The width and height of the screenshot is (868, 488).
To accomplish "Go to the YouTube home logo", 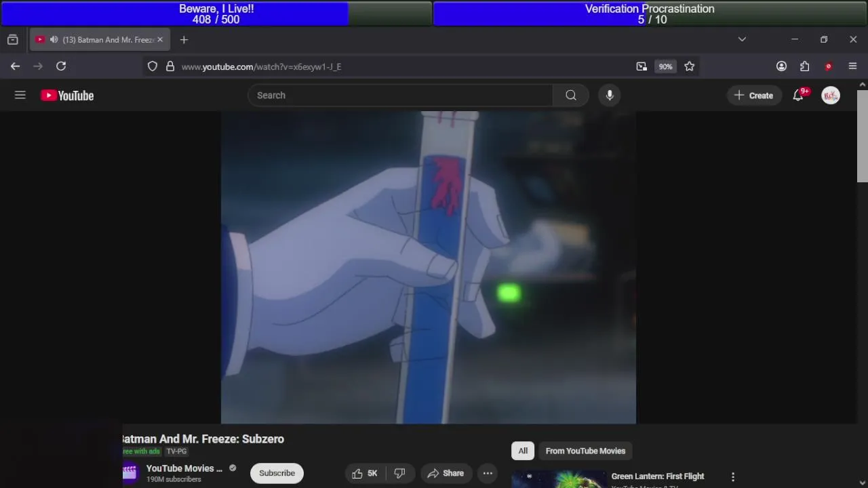I will click(67, 96).
